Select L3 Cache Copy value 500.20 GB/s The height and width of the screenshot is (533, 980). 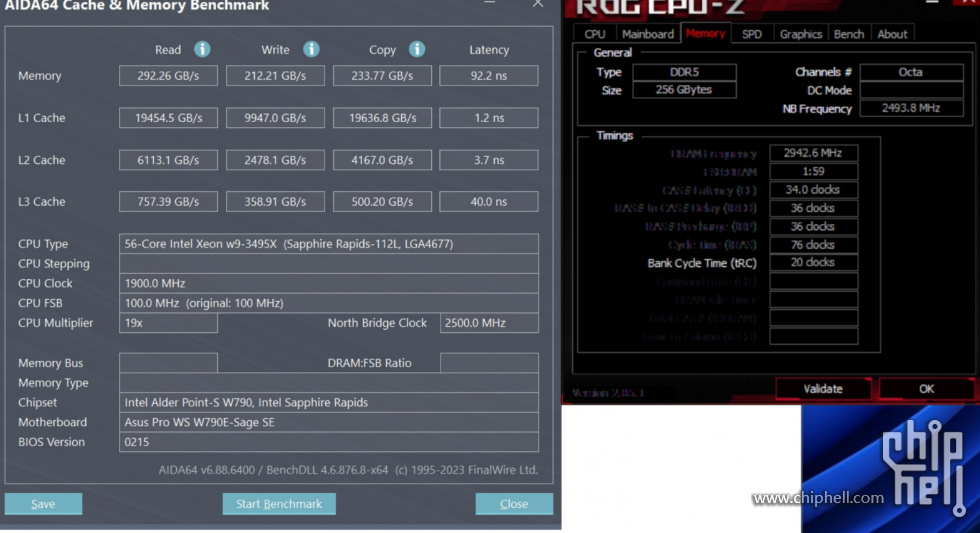[382, 201]
